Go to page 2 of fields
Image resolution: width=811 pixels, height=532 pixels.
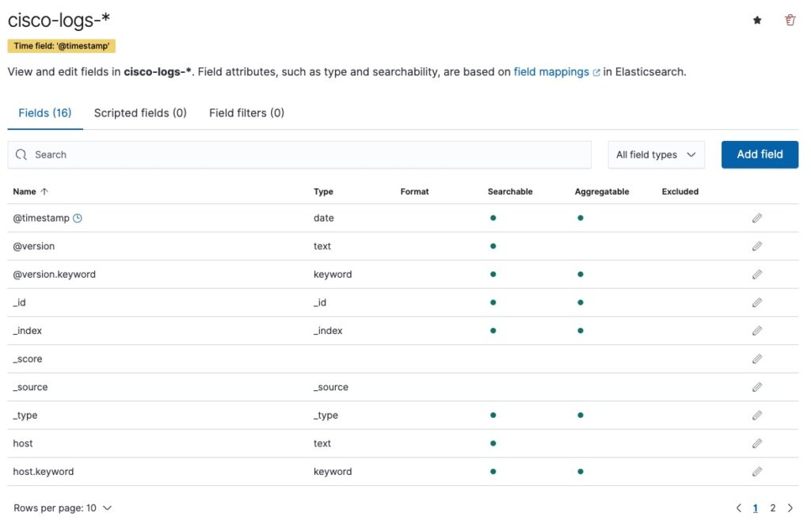click(772, 508)
